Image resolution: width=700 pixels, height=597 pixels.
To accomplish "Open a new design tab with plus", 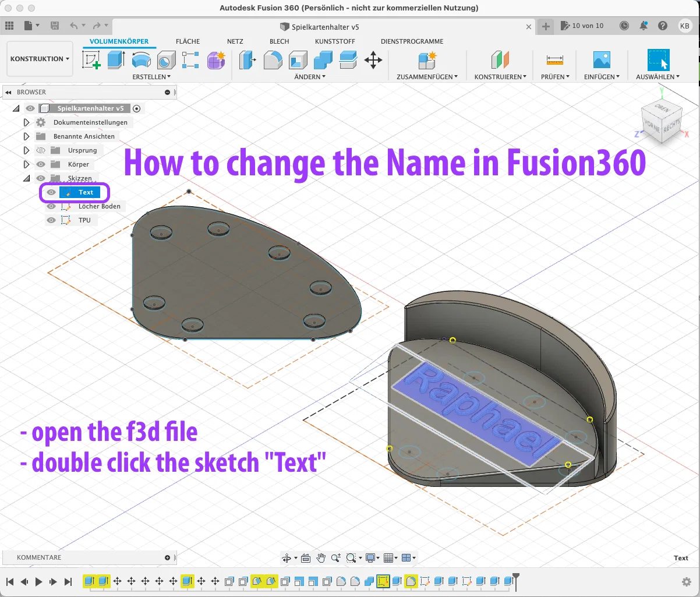I will point(545,26).
